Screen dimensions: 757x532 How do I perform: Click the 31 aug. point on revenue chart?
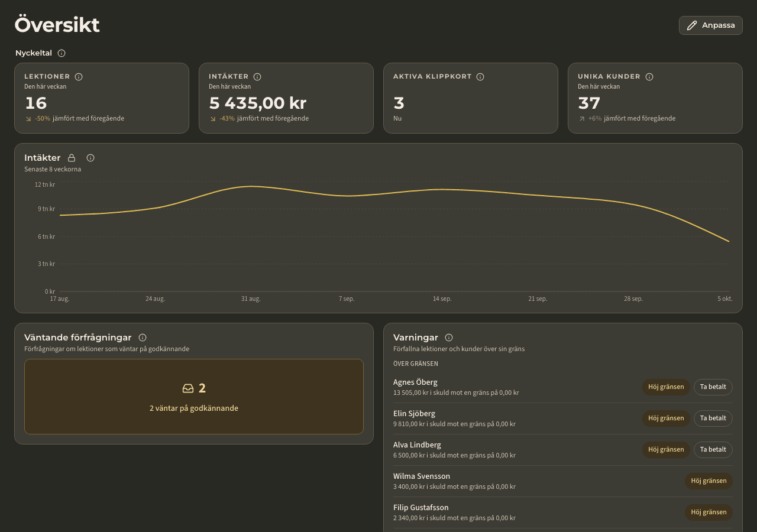tap(251, 186)
